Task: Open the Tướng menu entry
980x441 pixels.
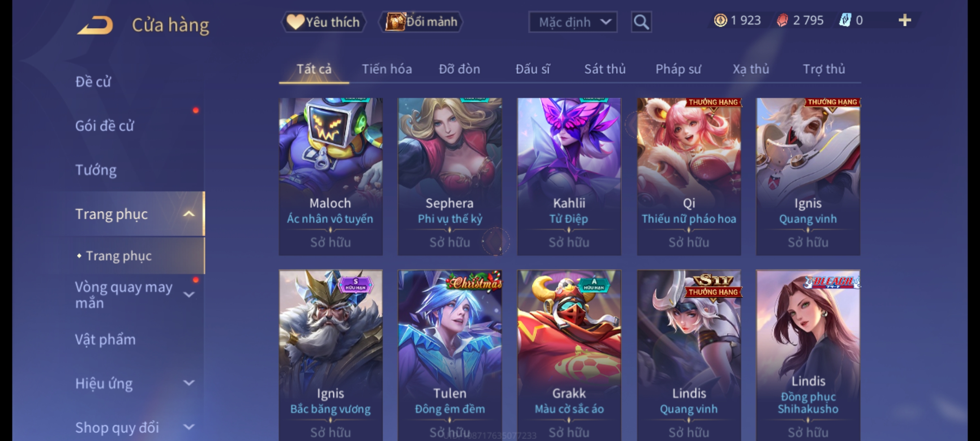Action: tap(96, 169)
